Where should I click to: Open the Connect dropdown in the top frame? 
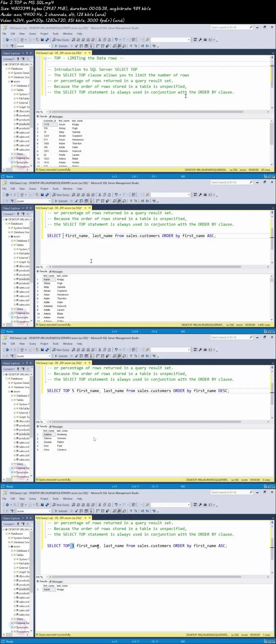(x=9, y=59)
